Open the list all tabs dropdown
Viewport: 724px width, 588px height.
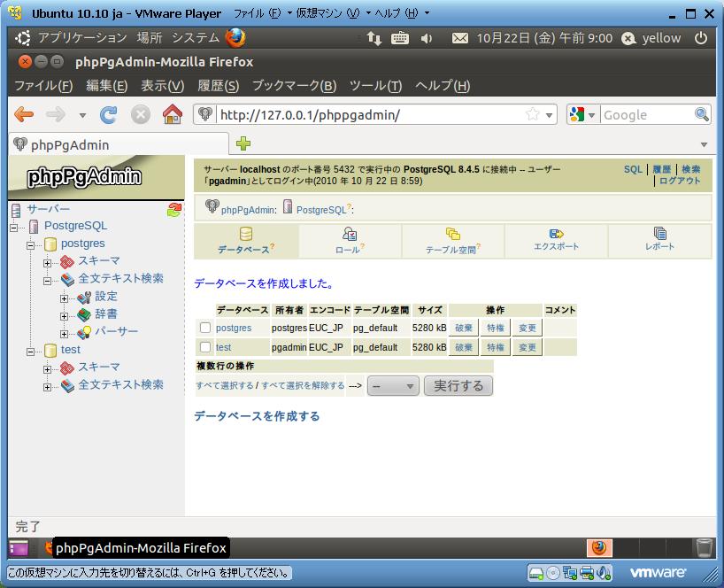[x=705, y=144]
